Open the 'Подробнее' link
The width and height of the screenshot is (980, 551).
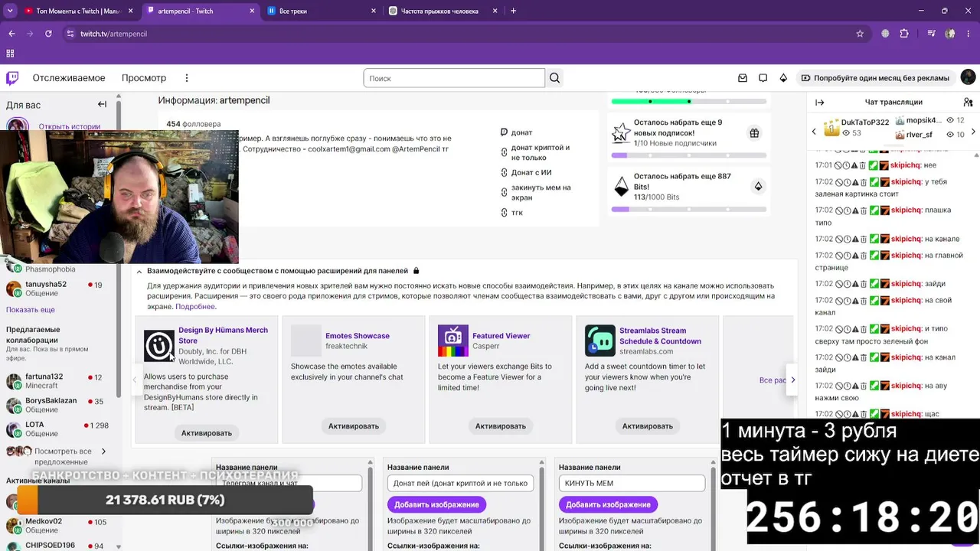pyautogui.click(x=195, y=307)
